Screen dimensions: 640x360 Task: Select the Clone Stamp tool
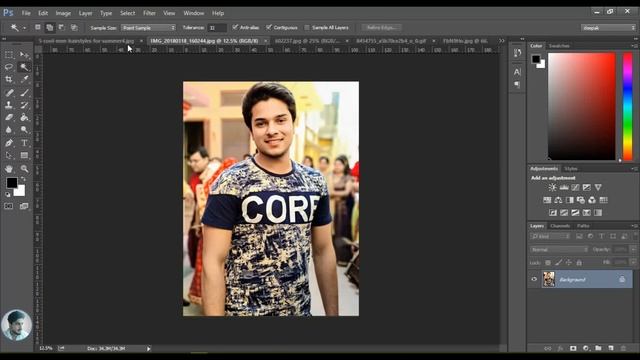pos(9,105)
